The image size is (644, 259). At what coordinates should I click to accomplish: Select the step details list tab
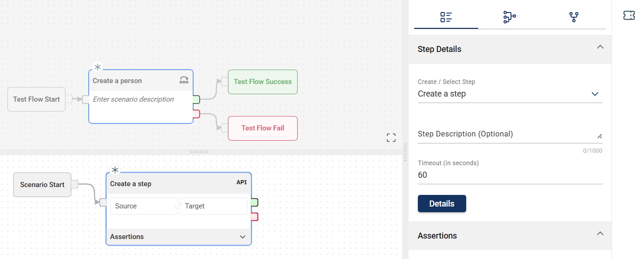point(446,17)
